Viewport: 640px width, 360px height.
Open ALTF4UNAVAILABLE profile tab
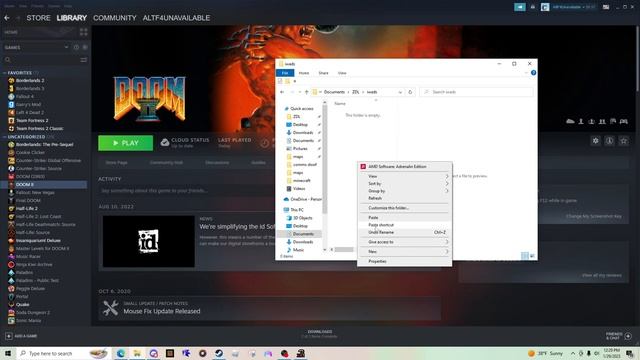pos(176,18)
